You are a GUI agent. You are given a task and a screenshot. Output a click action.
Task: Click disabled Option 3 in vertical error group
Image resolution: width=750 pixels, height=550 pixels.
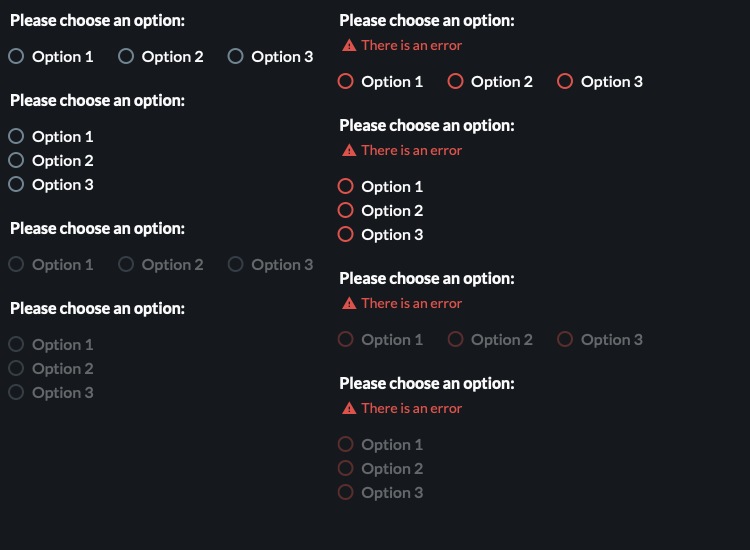click(346, 493)
